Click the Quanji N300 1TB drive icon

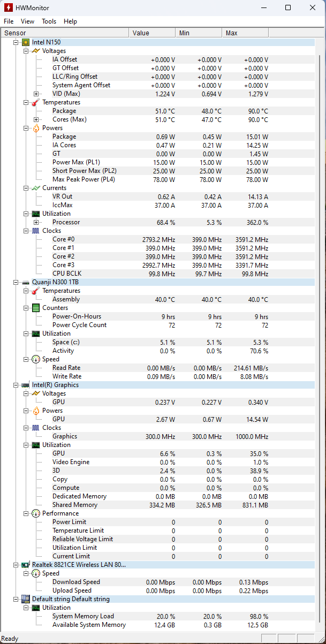click(25, 282)
